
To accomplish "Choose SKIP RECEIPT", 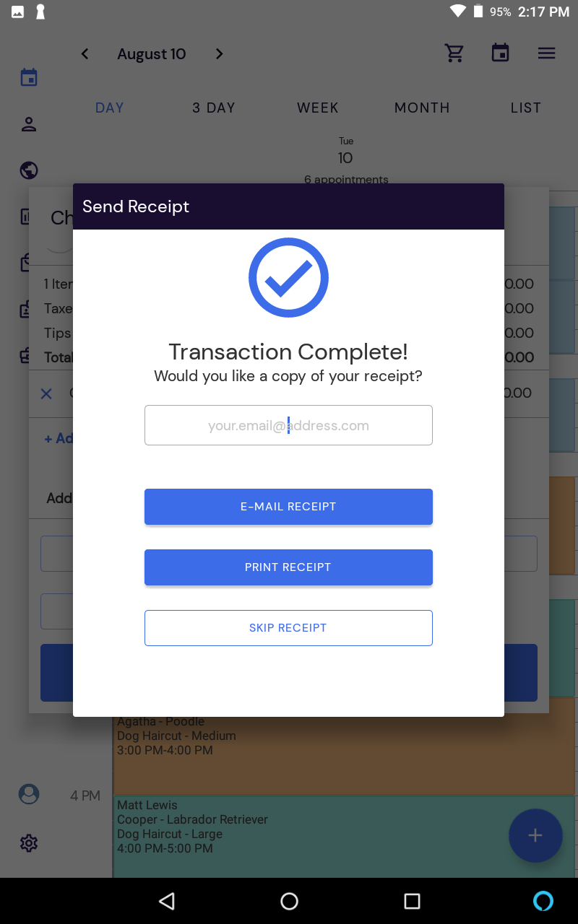I will point(288,628).
